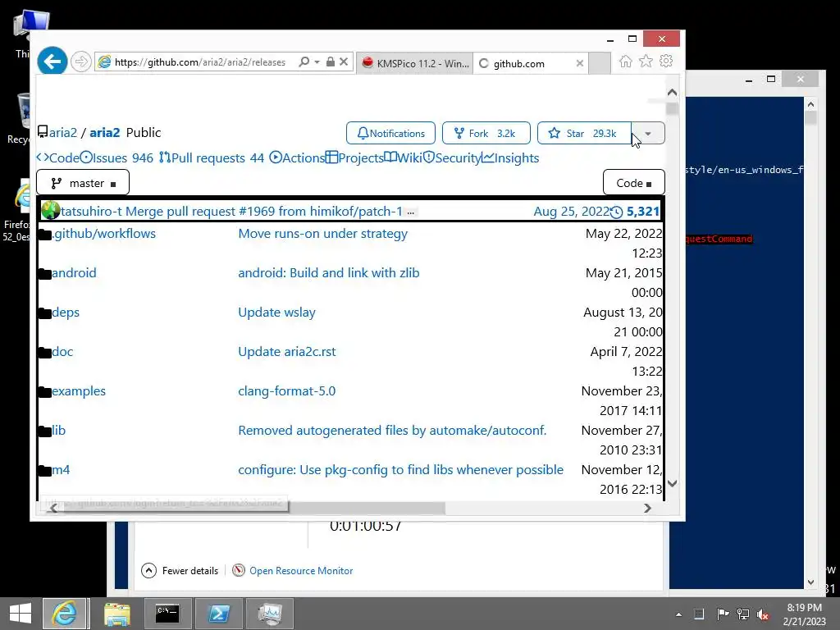This screenshot has width=840, height=630.
Task: Click the address bar URL field
Action: coord(201,62)
